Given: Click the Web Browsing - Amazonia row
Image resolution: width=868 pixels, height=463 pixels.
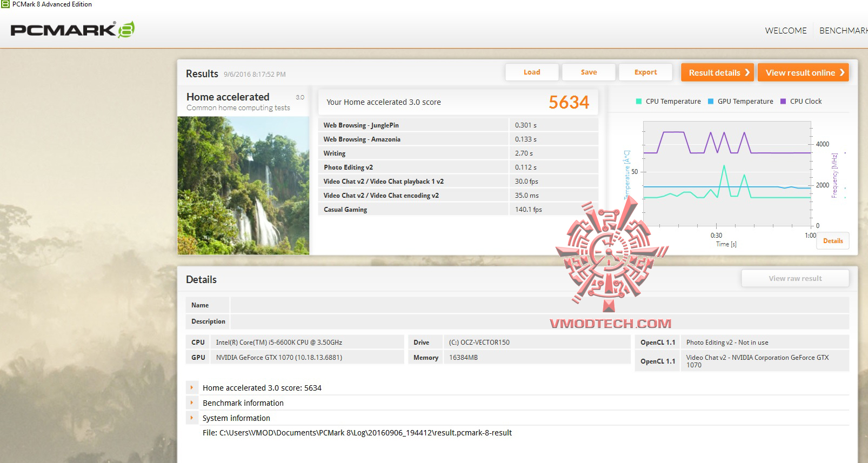Looking at the screenshot, I should tap(458, 139).
